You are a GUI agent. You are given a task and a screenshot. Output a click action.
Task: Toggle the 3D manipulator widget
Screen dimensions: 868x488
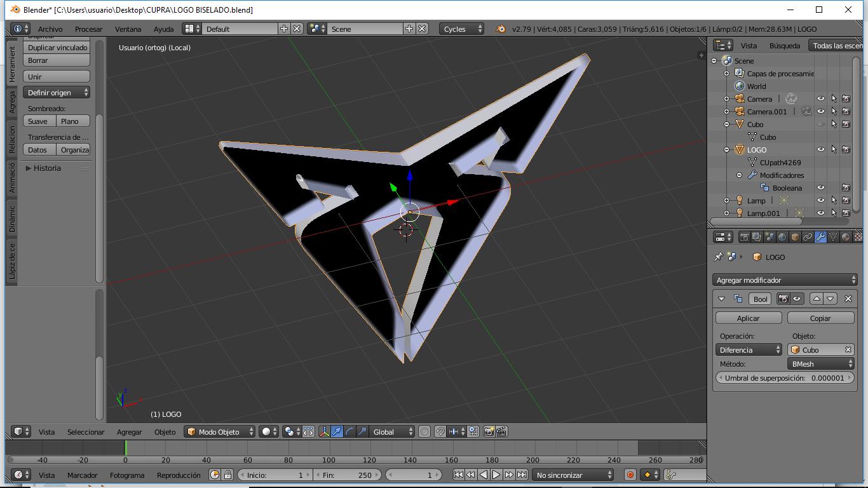[324, 431]
